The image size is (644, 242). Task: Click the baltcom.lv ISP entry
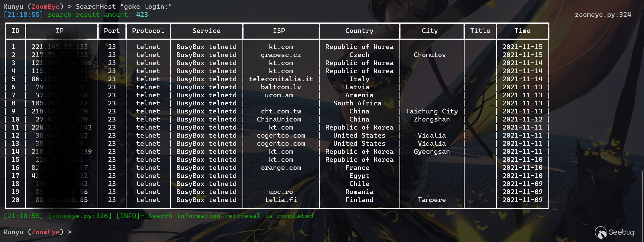(x=281, y=87)
